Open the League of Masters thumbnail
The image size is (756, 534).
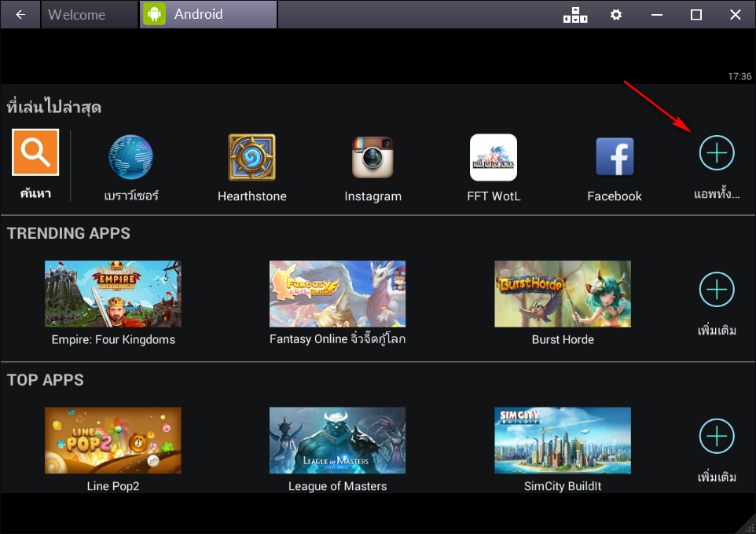point(337,441)
